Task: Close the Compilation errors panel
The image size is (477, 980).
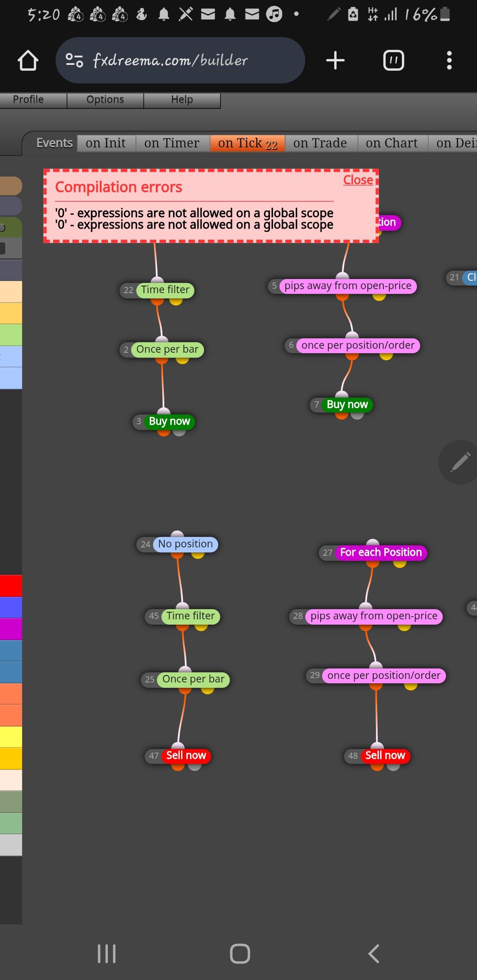Action: coord(358,180)
